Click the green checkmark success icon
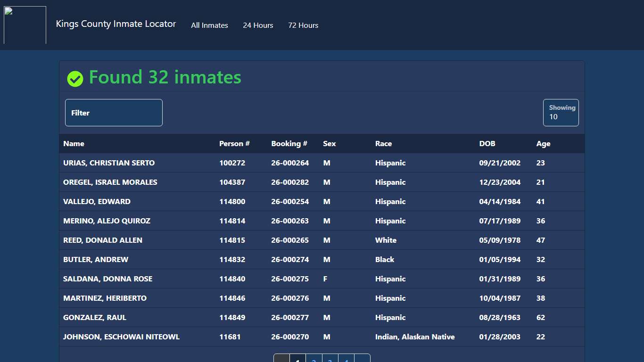 (x=75, y=79)
